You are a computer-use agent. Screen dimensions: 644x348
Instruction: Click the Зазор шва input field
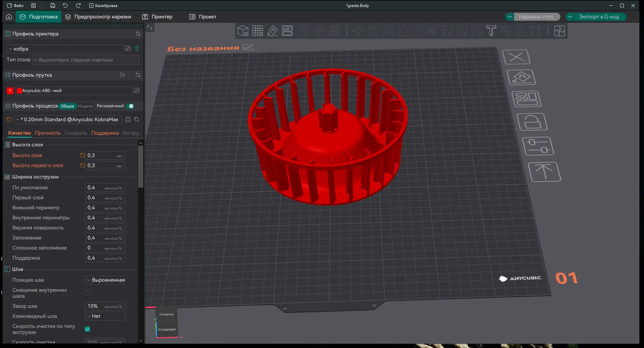tap(105, 306)
